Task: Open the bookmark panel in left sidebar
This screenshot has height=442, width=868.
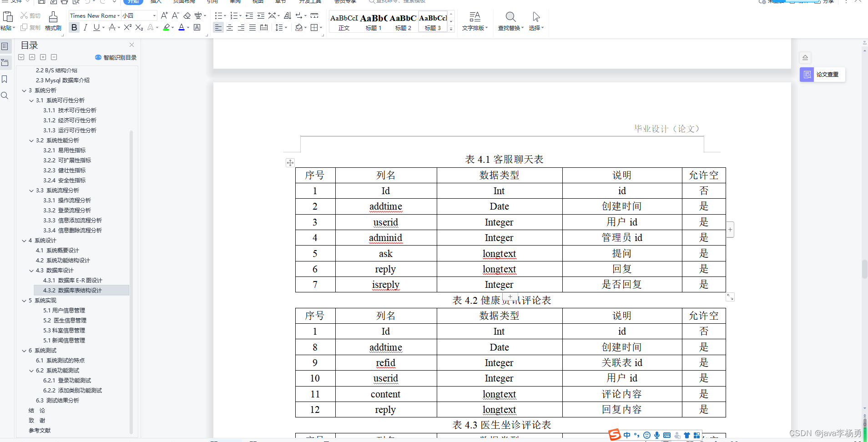Action: [x=5, y=79]
